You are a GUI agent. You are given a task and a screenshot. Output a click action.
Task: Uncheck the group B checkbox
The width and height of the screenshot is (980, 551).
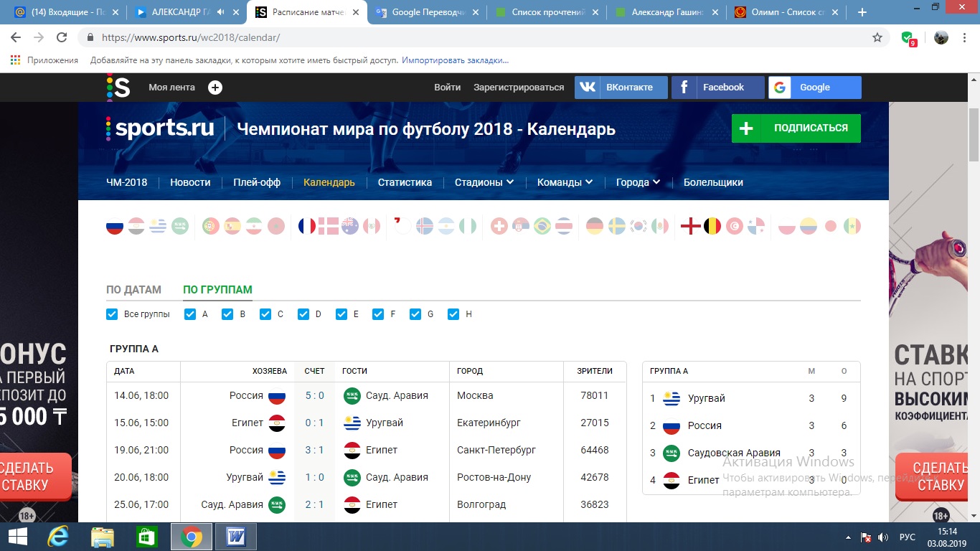tap(227, 314)
